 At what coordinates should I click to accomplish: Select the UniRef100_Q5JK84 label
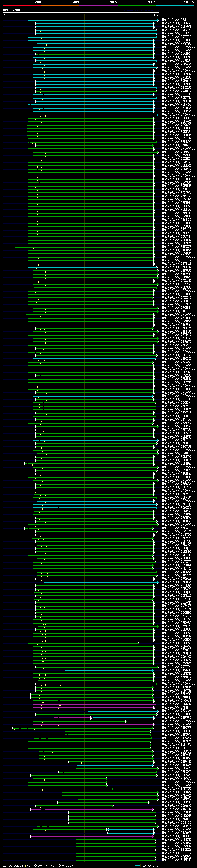[177, 60]
